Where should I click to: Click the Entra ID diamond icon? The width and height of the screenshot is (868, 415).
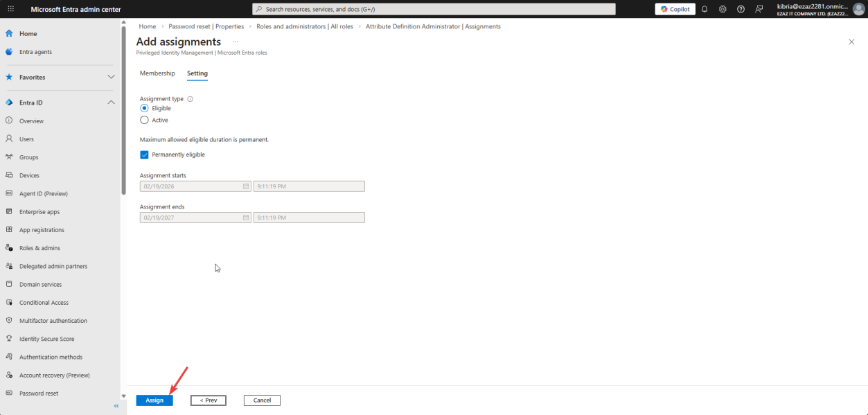point(9,103)
